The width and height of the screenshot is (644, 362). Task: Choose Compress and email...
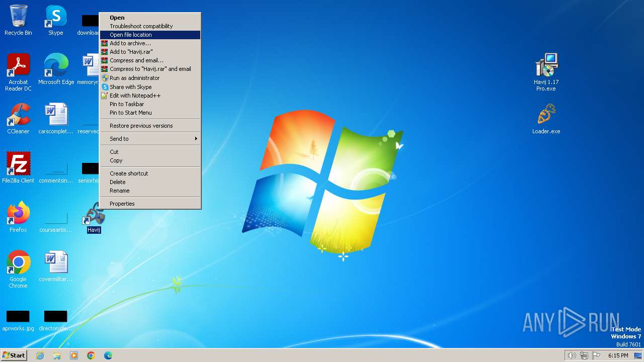(150, 60)
